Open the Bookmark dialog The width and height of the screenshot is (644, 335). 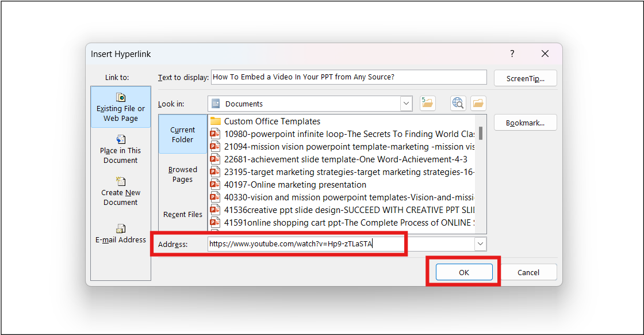tap(525, 122)
